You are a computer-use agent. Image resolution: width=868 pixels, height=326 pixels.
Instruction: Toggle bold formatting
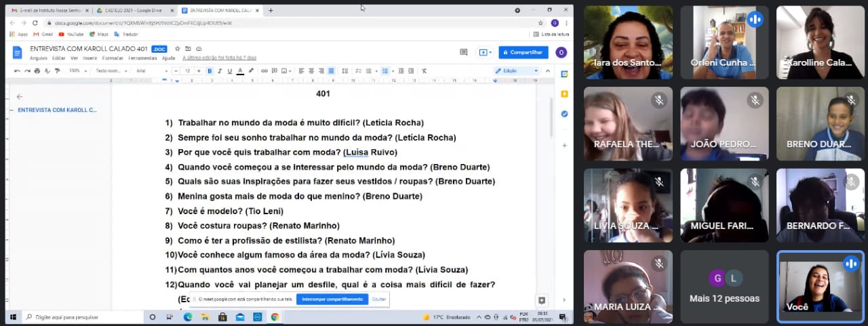click(x=210, y=70)
